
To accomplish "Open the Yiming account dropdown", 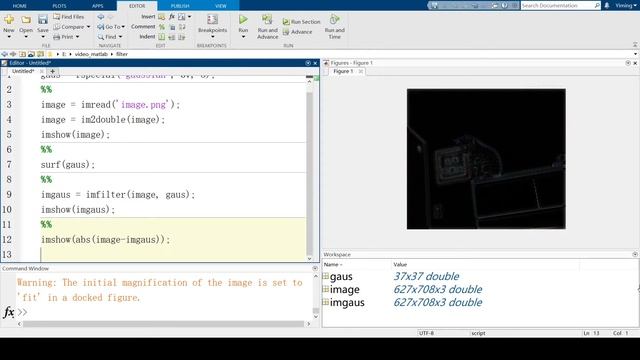I will click(x=626, y=6).
